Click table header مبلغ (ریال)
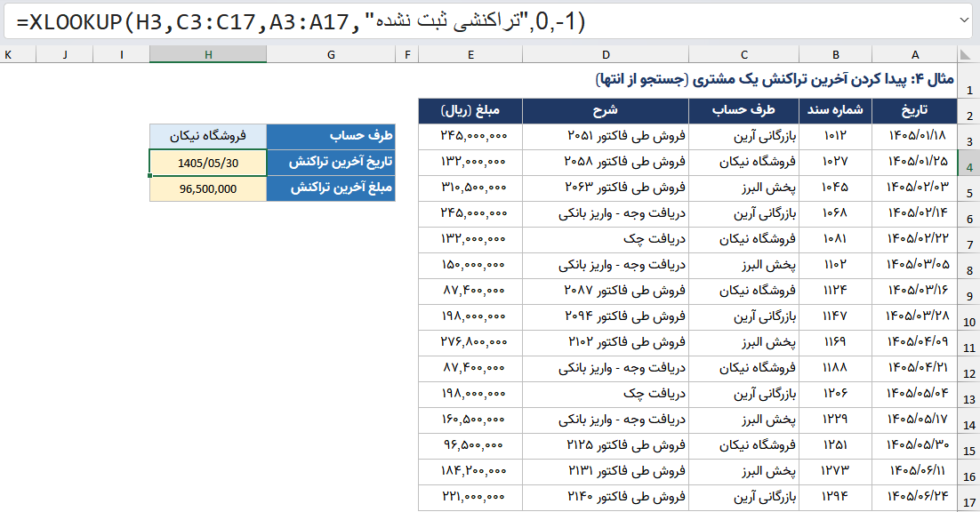Viewport: 980px width, 512px height. coord(470,110)
